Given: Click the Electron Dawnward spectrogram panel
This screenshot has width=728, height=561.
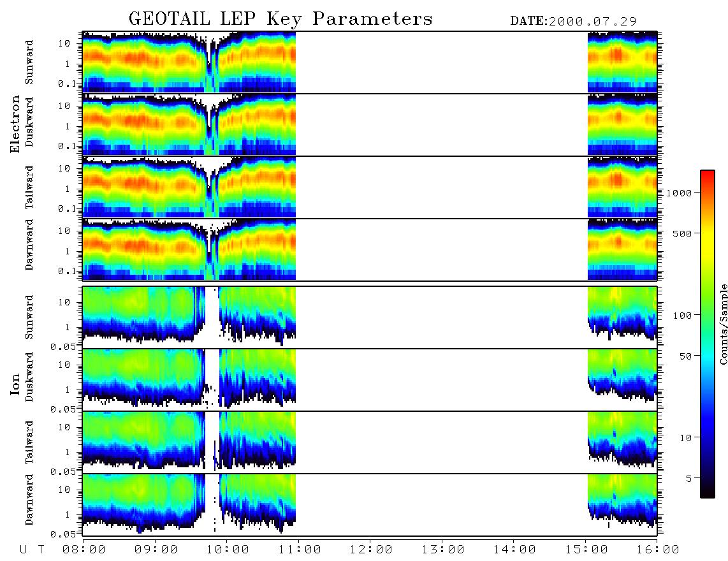Looking at the screenshot, I should 370,249.
